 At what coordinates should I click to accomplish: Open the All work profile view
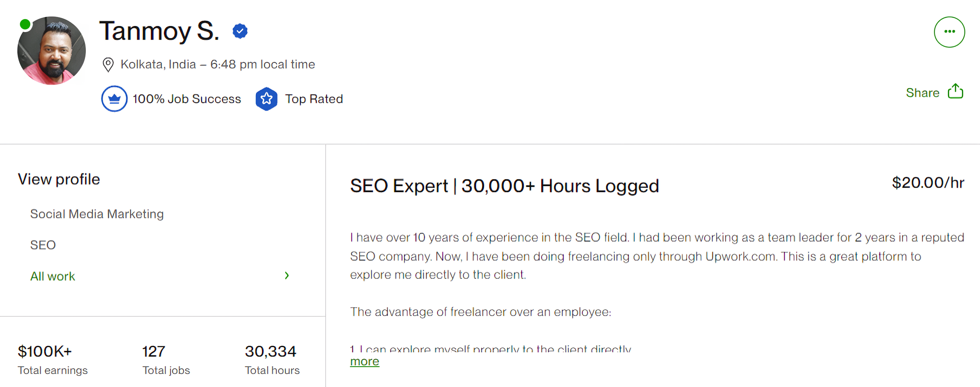tap(52, 276)
